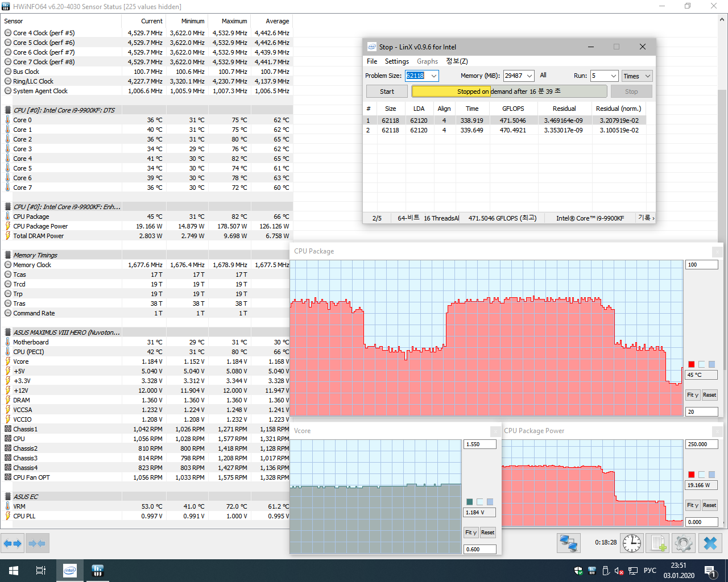728x582 pixels.
Task: Select the Total DRAM Power sensor row
Action: point(147,236)
